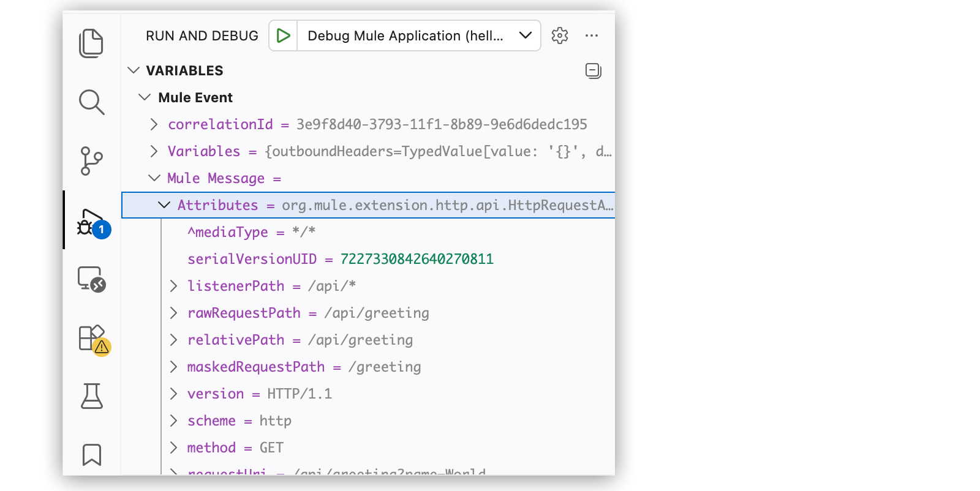Collapse the Mule Message node

[154, 178]
